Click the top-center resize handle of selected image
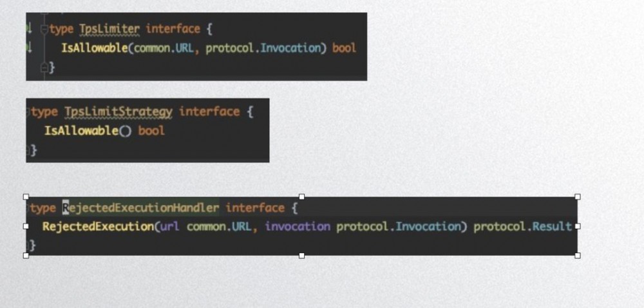Image resolution: width=644 pixels, height=308 pixels. pyautogui.click(x=301, y=197)
